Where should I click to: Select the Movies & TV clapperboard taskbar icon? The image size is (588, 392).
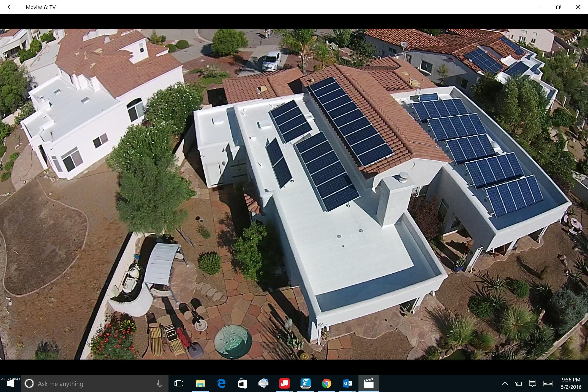[369, 383]
